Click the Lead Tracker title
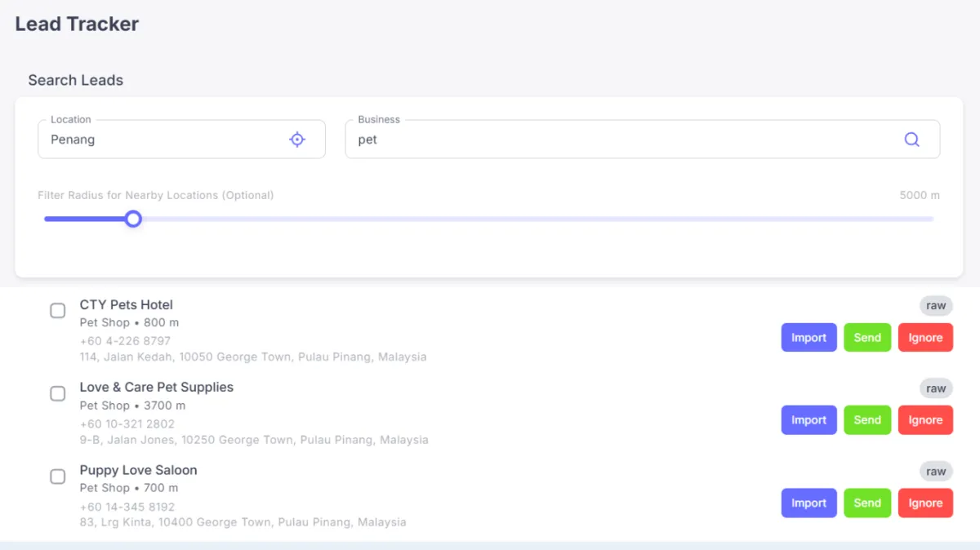Screen dimensions: 980x550 (x=77, y=24)
